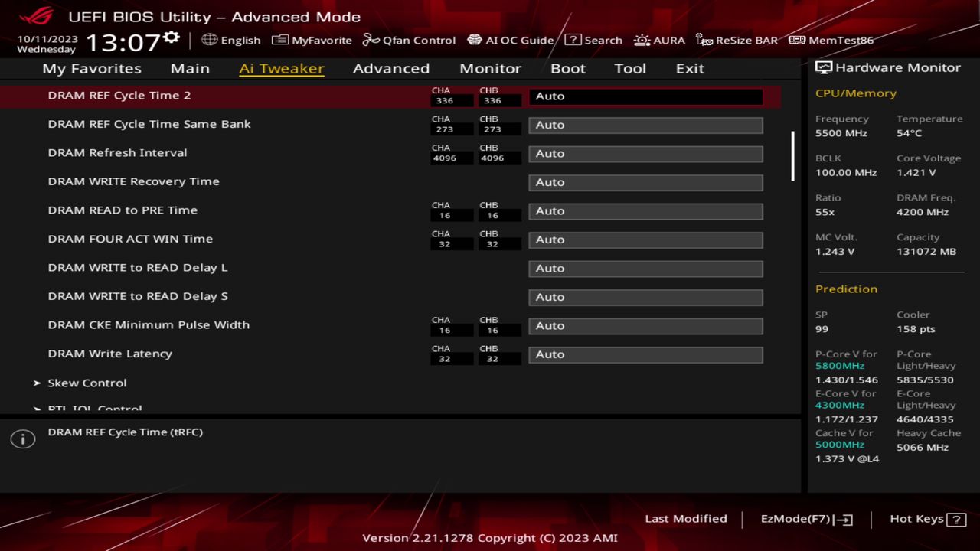The width and height of the screenshot is (980, 551).
Task: Click the Core Voltage 1.421 V reading
Action: (916, 172)
